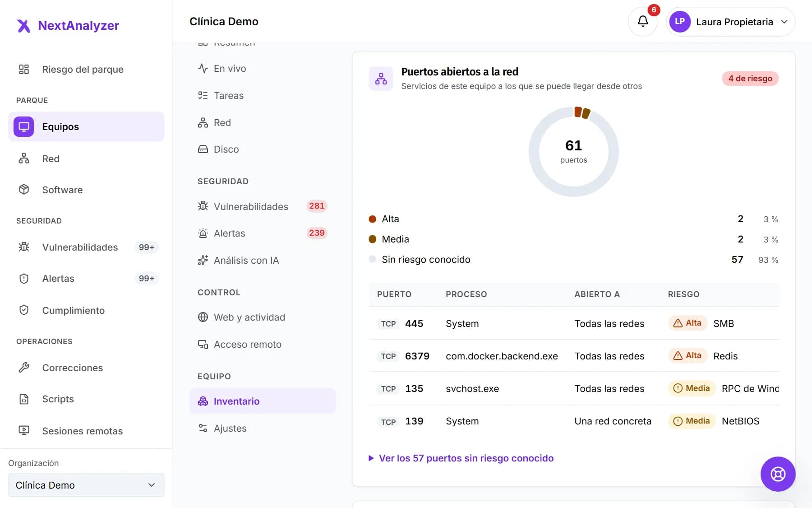812x508 pixels.
Task: Click the Riesgo del parque dashboard icon
Action: (24, 69)
